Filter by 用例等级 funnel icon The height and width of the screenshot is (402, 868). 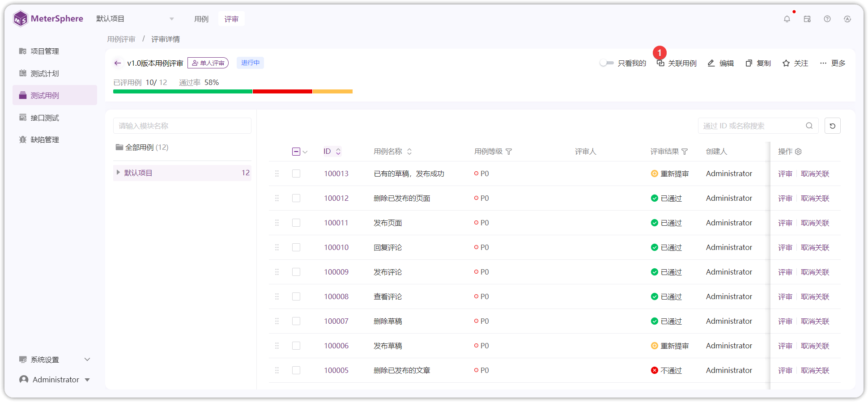coord(509,152)
